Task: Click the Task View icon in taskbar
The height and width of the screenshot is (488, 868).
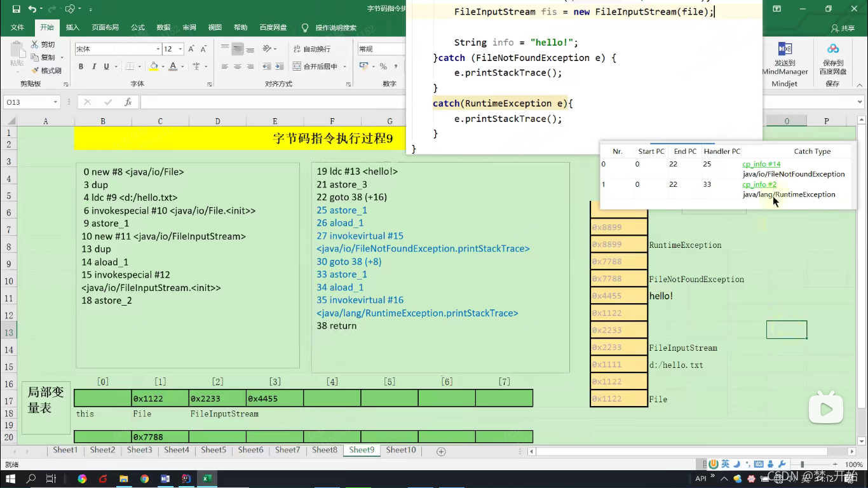Action: 51,478
